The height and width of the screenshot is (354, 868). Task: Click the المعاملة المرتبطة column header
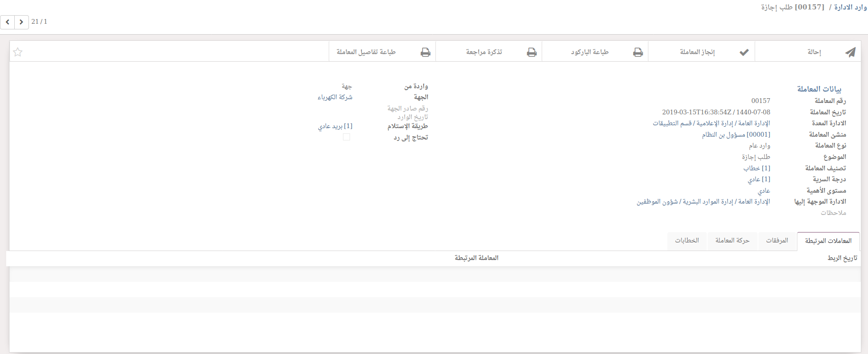[x=476, y=258]
